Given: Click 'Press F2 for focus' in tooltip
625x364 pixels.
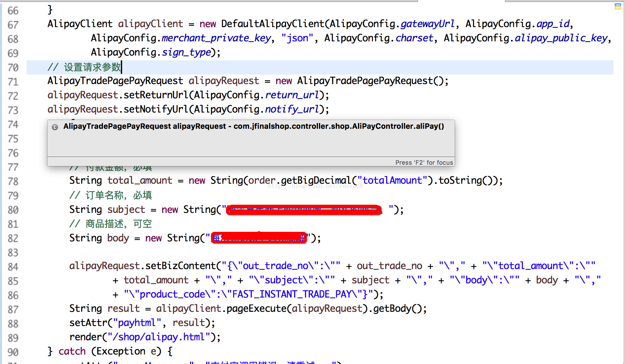Looking at the screenshot, I should click(424, 163).
